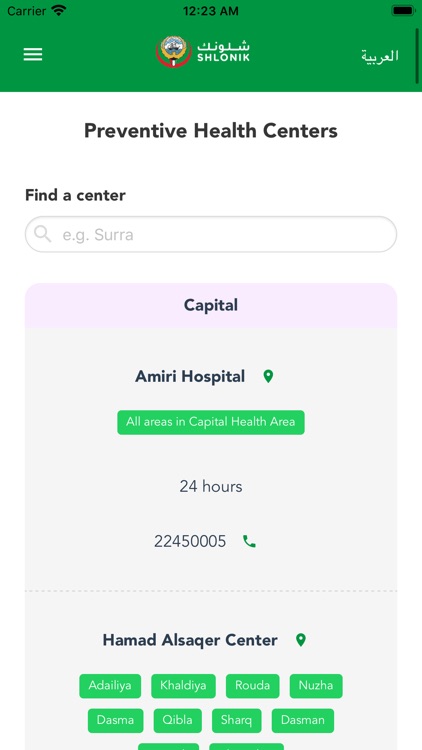422x750 pixels.
Task: Tap the phone number 22450005
Action: pos(190,541)
